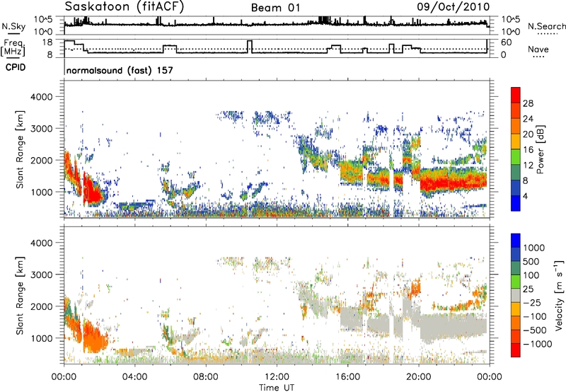This screenshot has height=392, width=566.
Task: Click the gray segment of velocity colorbar
Action: tap(516, 295)
